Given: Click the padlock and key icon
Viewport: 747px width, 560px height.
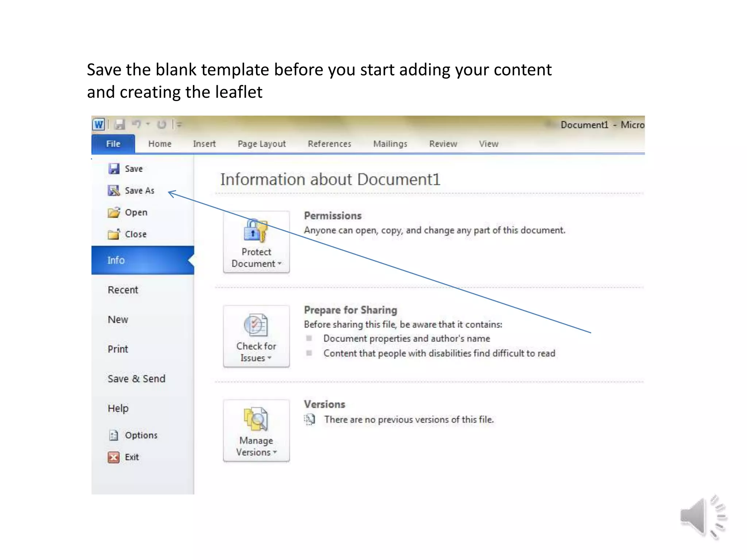Looking at the screenshot, I should pos(256,230).
